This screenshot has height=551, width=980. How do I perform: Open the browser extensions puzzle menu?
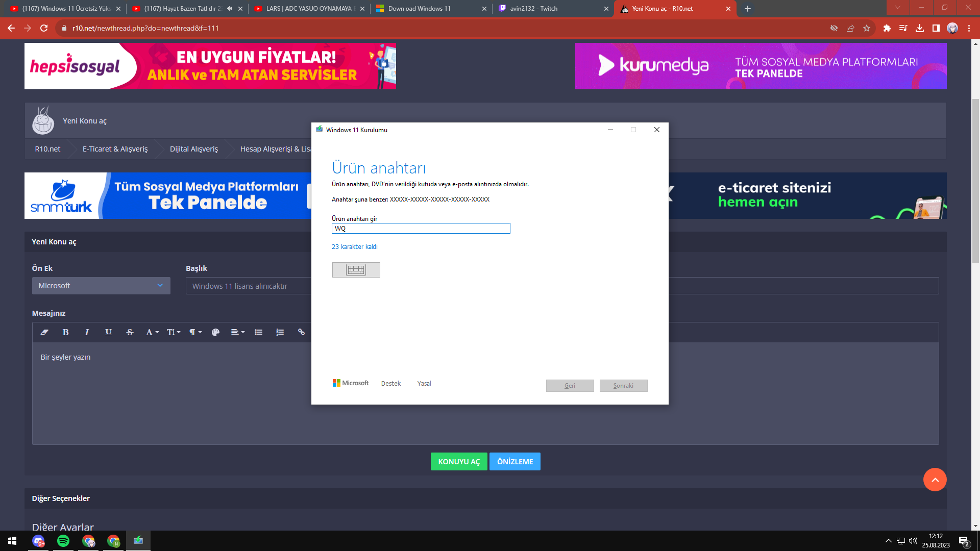pyautogui.click(x=887, y=28)
